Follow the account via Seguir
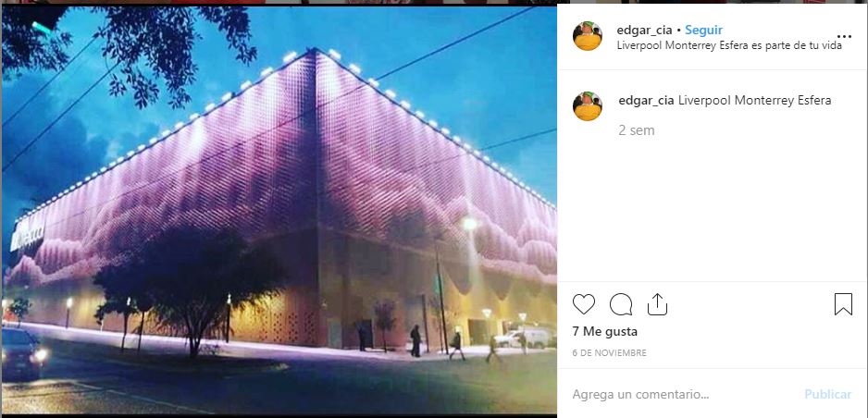Image resolution: width=868 pixels, height=418 pixels. 703,30
